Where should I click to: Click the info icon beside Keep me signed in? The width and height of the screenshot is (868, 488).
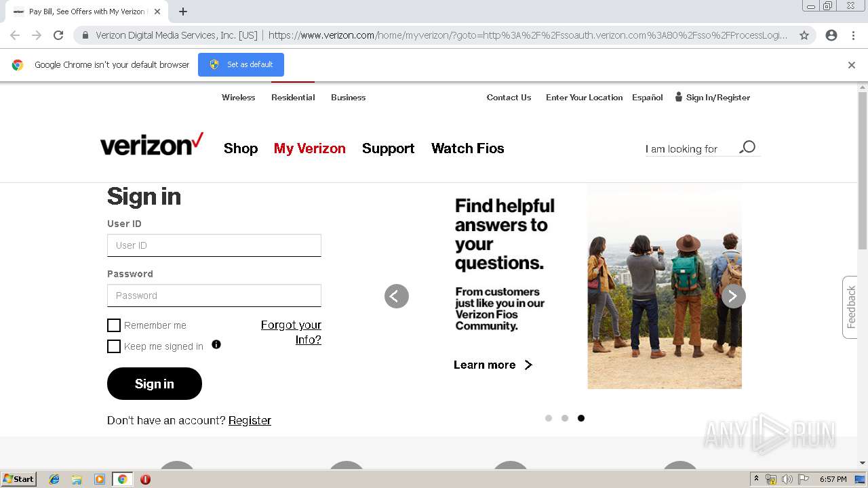pos(216,344)
